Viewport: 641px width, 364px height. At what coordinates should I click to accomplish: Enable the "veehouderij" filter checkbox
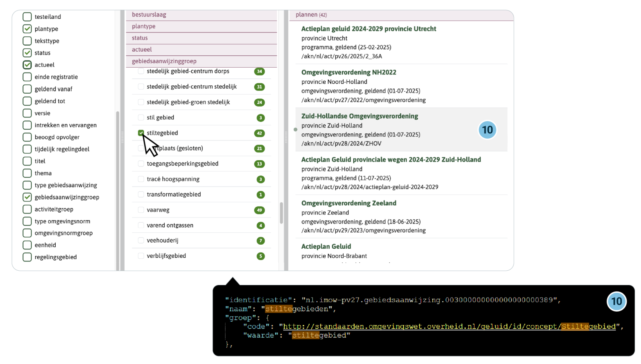coord(141,240)
